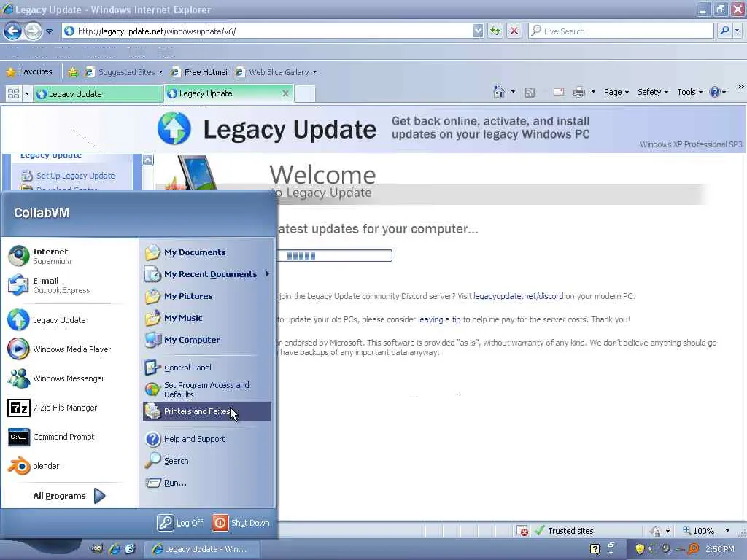Click the security shield tray icon
Screen dimensions: 747x560
(640, 549)
